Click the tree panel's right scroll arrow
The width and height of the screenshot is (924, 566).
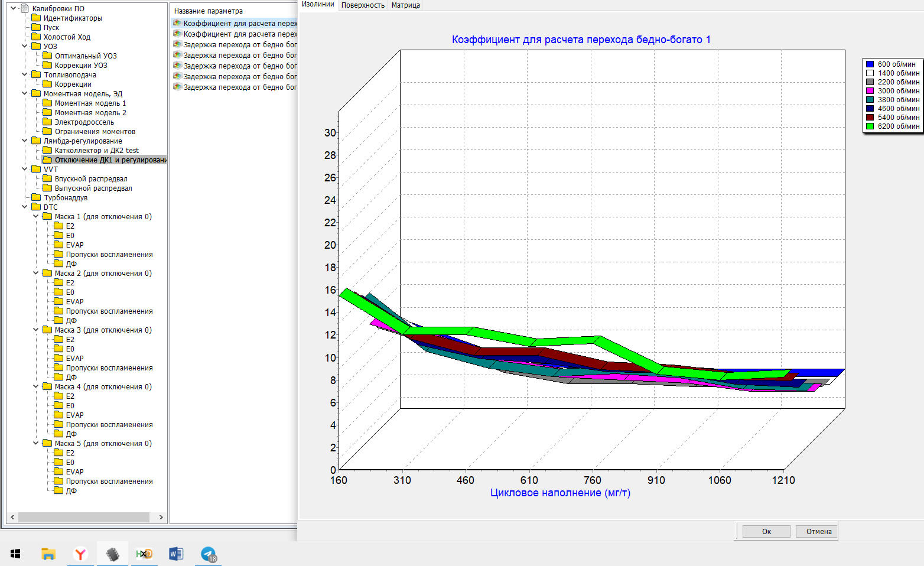tap(161, 517)
